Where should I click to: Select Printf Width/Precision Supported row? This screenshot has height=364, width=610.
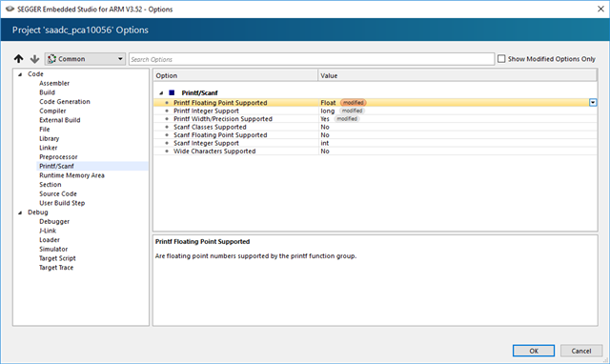coord(375,119)
